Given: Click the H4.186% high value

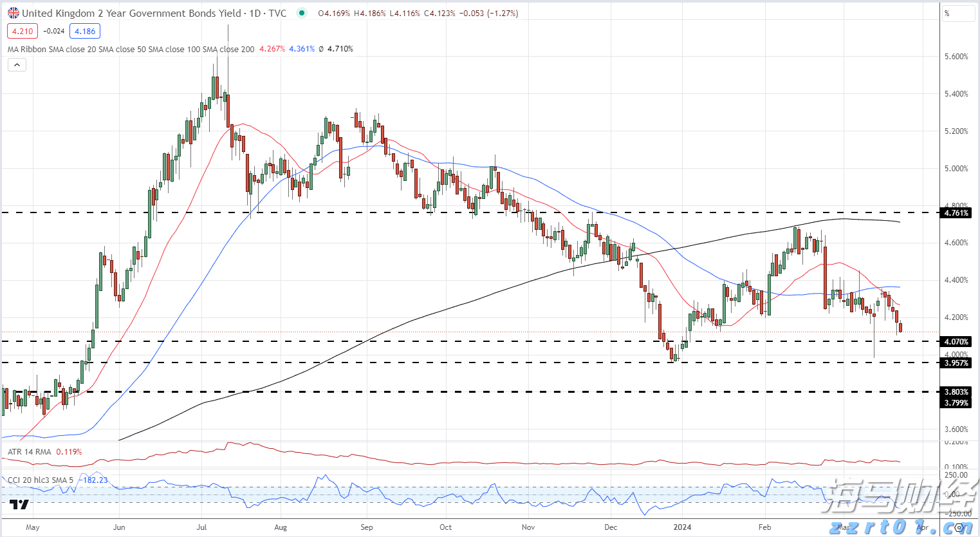Looking at the screenshot, I should [x=369, y=13].
